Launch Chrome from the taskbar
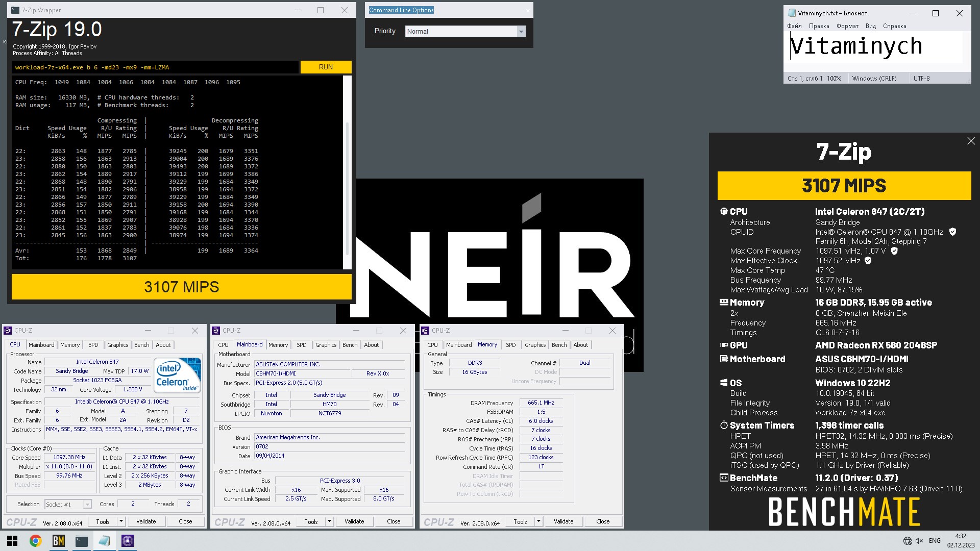This screenshot has height=551, width=980. point(35,541)
